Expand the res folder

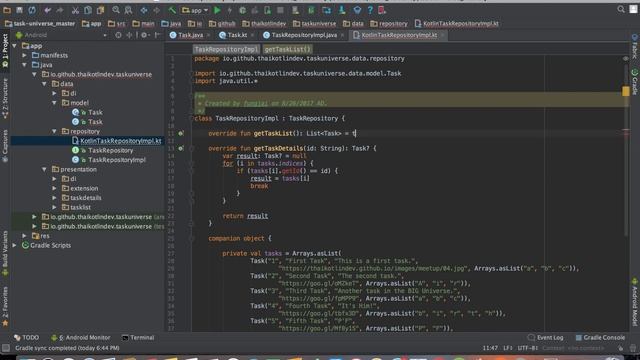(x=25, y=236)
